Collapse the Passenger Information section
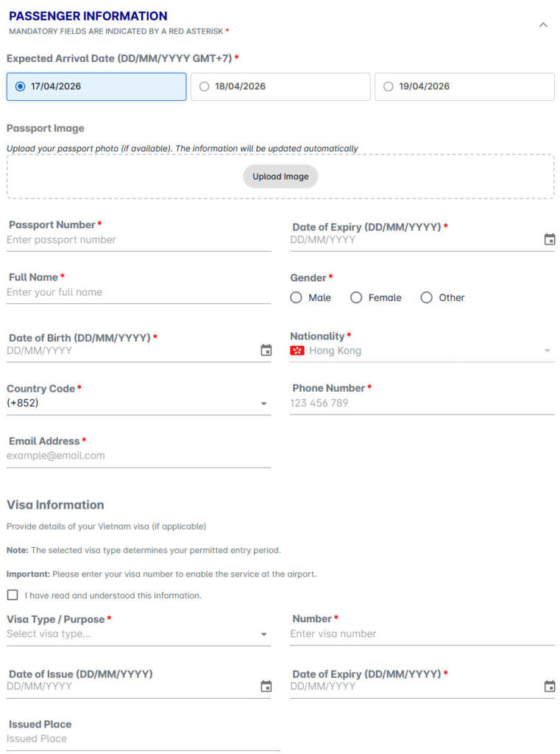Image resolution: width=560 pixels, height=754 pixels. tap(543, 25)
